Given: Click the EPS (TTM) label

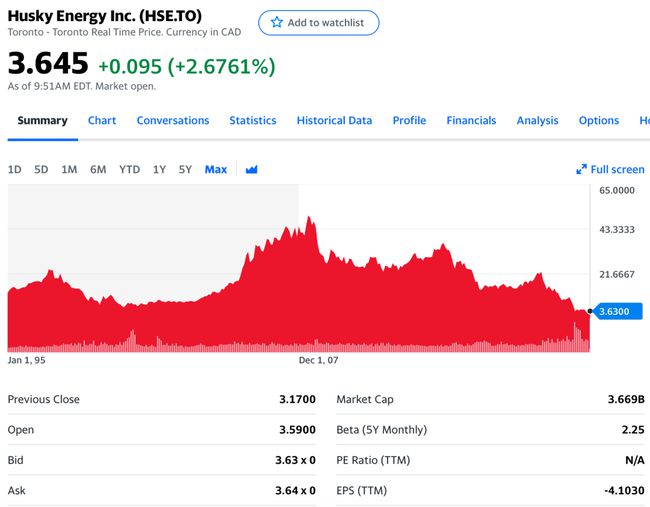Looking at the screenshot, I should click(361, 490).
